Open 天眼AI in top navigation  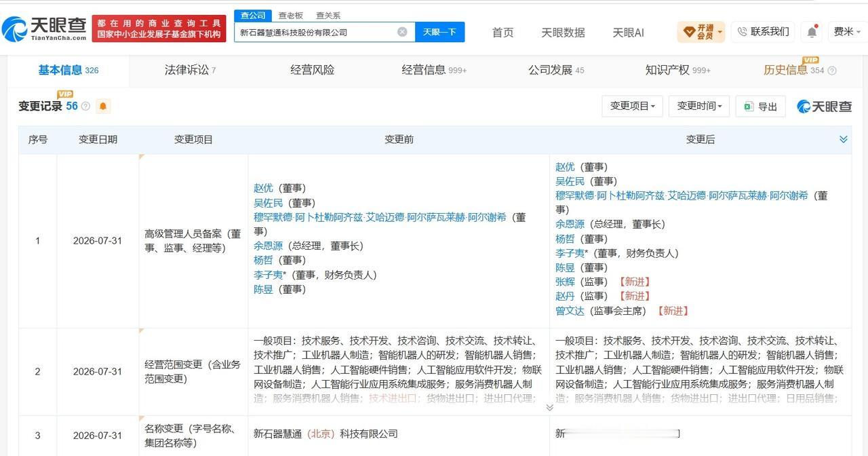click(x=628, y=32)
